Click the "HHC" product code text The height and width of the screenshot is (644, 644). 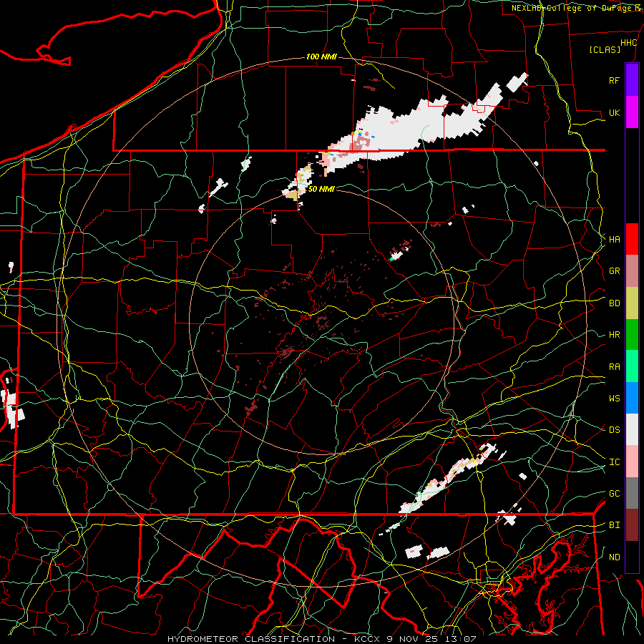pos(628,43)
